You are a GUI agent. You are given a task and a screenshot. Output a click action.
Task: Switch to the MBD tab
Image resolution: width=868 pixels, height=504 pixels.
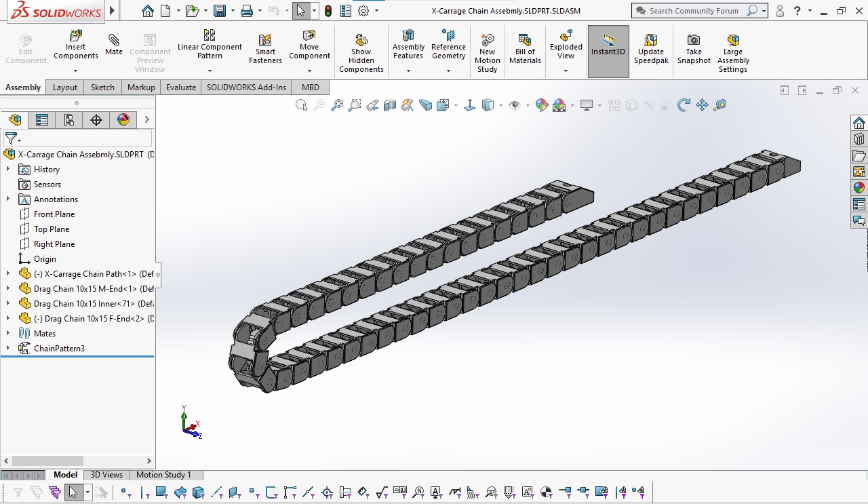pos(311,88)
